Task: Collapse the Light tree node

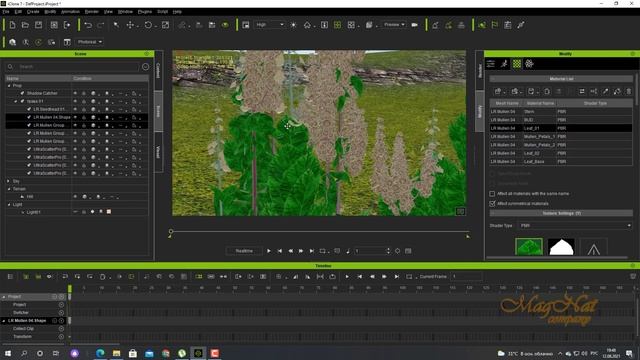Action: pos(9,204)
